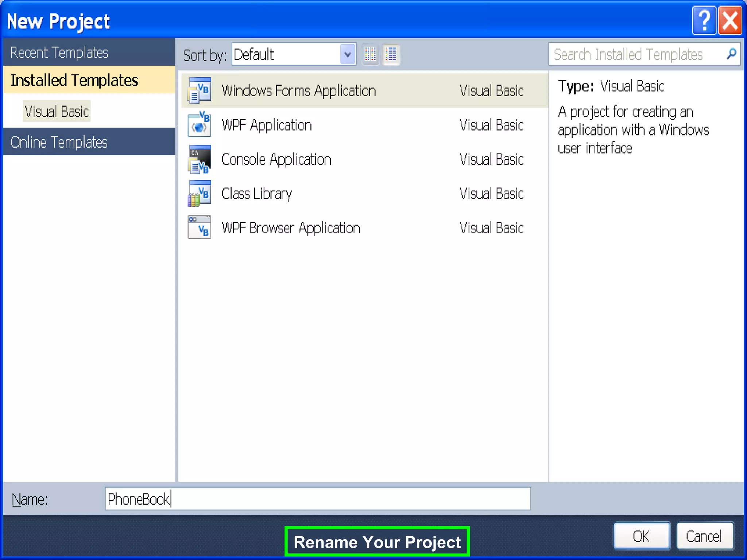The height and width of the screenshot is (560, 747).
Task: Click the Console Application template icon
Action: click(199, 159)
